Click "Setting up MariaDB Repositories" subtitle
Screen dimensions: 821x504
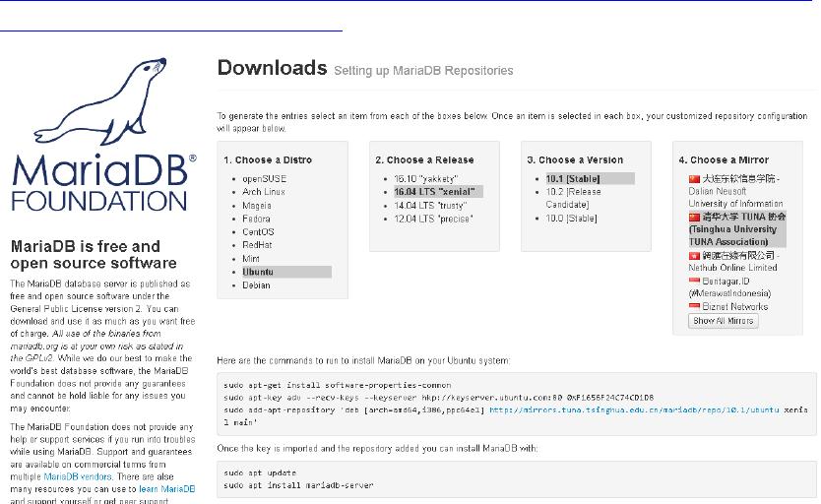point(423,71)
